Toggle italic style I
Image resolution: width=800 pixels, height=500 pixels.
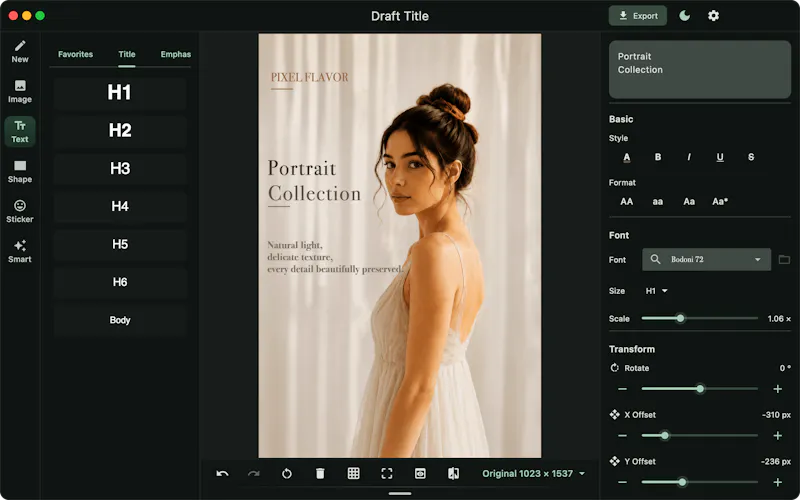point(689,157)
